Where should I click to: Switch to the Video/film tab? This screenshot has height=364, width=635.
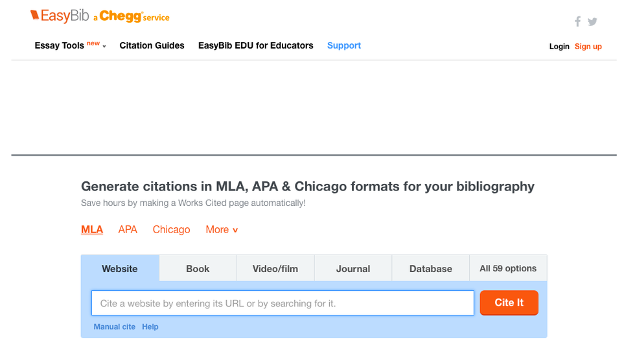[275, 269]
